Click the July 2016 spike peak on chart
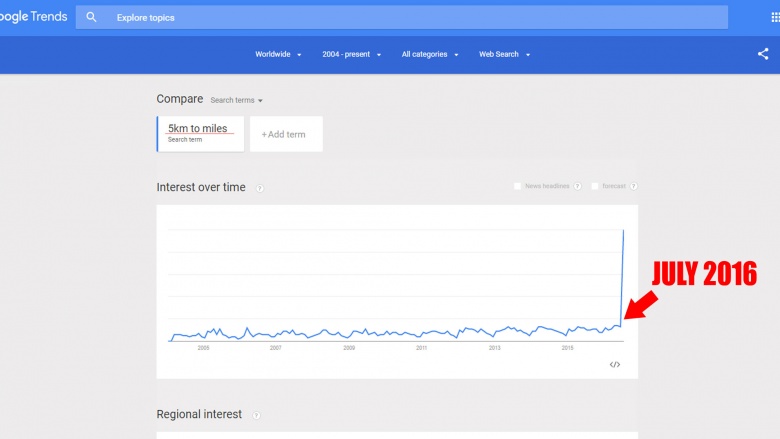Screen dimensions: 780x439 [x=623, y=231]
